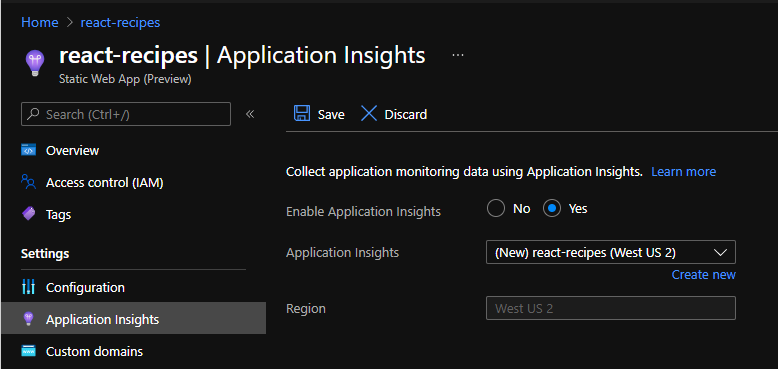Open the ellipsis more options menu
The width and height of the screenshot is (778, 369).
[x=457, y=55]
